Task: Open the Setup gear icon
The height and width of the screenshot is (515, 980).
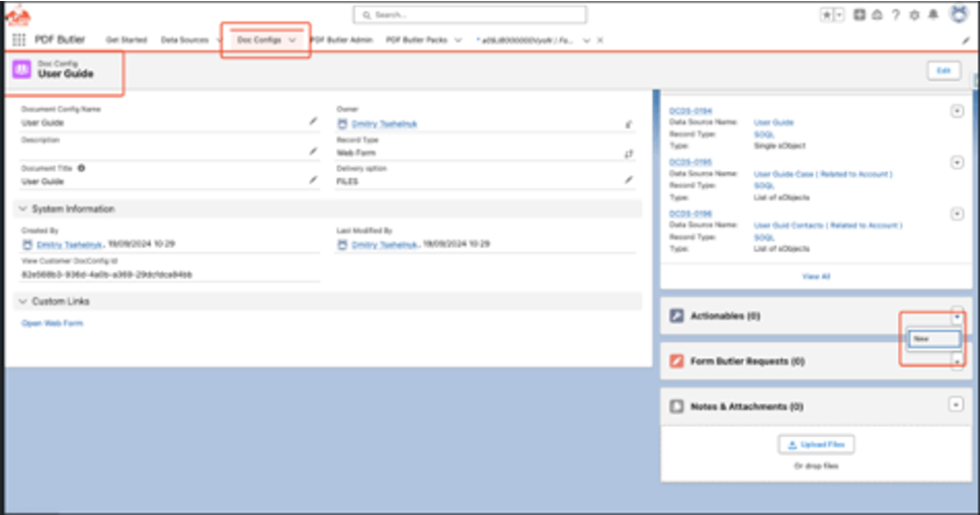Action: (x=914, y=15)
